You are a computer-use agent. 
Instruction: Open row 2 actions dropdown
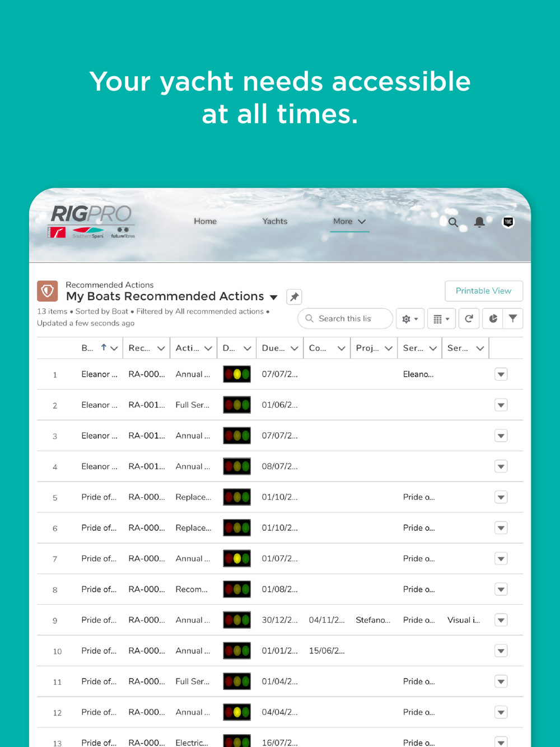(x=501, y=405)
